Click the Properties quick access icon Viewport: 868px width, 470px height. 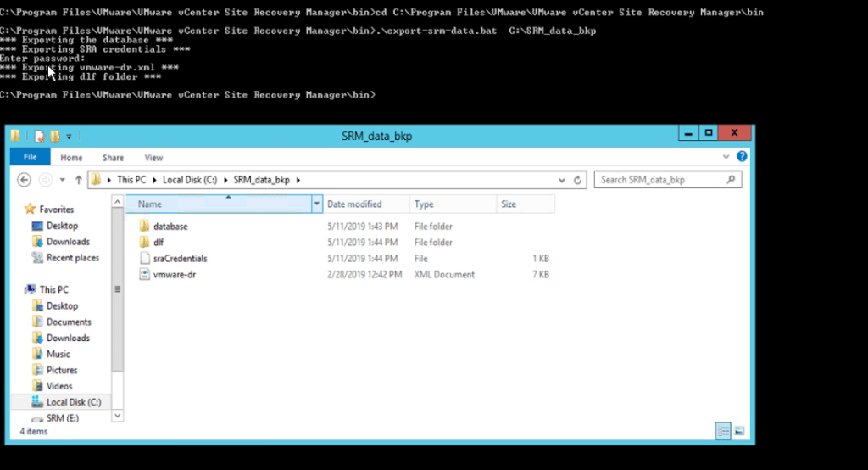[39, 136]
